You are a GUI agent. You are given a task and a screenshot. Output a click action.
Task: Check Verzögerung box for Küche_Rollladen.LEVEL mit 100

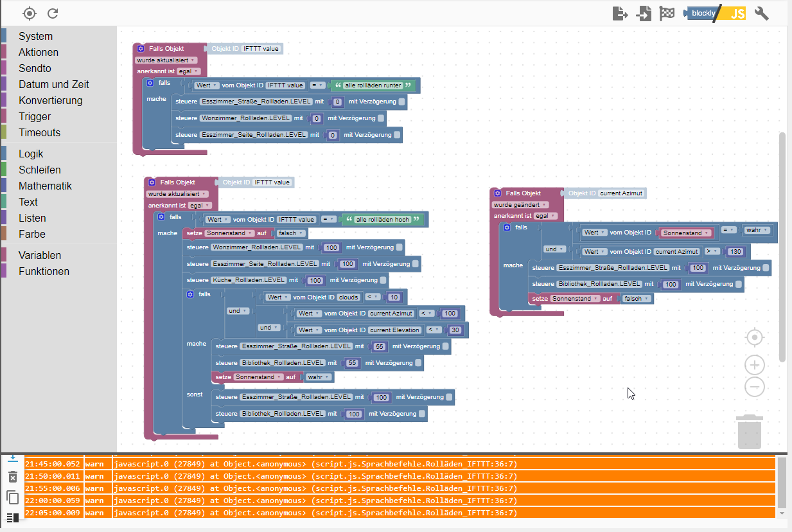click(x=383, y=280)
